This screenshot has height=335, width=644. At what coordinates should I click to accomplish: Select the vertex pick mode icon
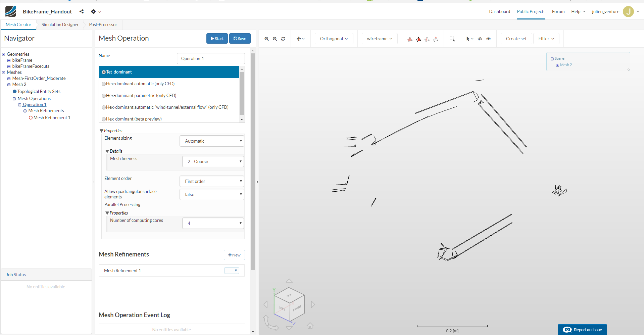click(x=436, y=39)
